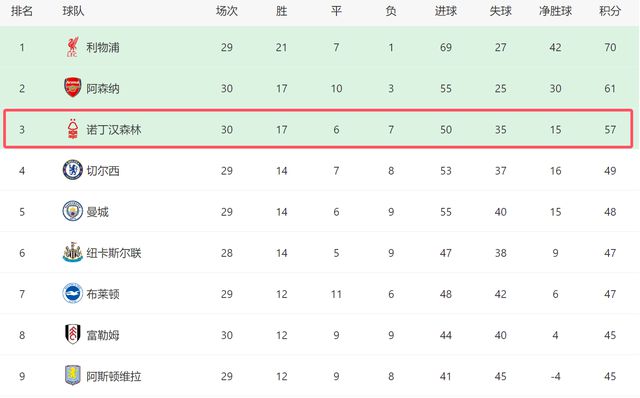Sort by 净胜球 column header
The height and width of the screenshot is (398, 640).
pos(555,11)
